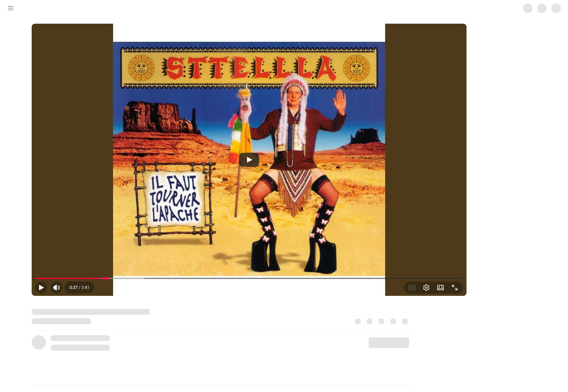The width and height of the screenshot is (568, 392).
Task: Click the red progress bar scrubber handle
Action: tap(107, 278)
